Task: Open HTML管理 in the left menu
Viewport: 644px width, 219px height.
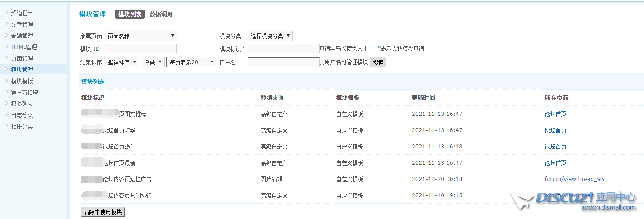Action: coord(24,47)
